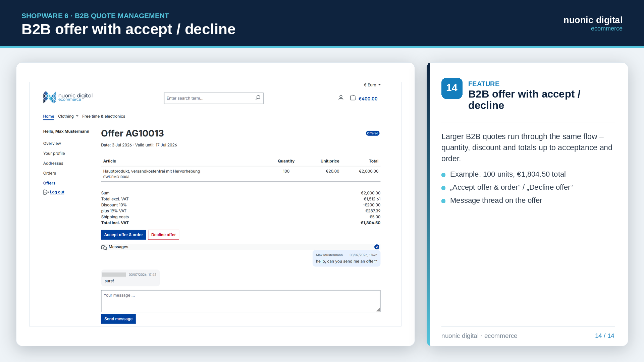The width and height of the screenshot is (644, 362).
Task: Focus the Your message text area
Action: [x=241, y=301]
